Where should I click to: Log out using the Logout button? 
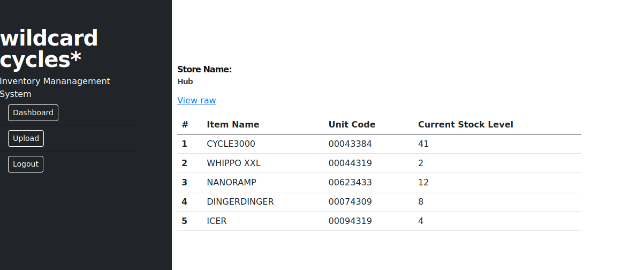click(x=26, y=164)
